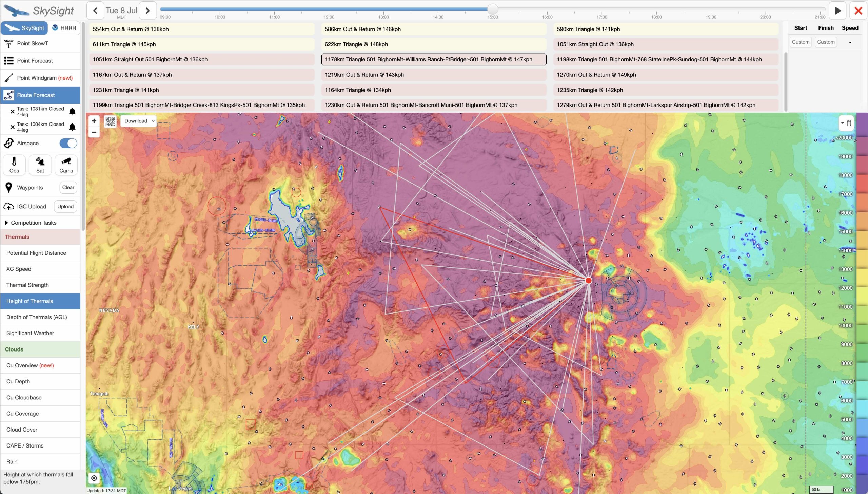Select Cu Coverage layer
The height and width of the screenshot is (494, 868).
(x=40, y=414)
